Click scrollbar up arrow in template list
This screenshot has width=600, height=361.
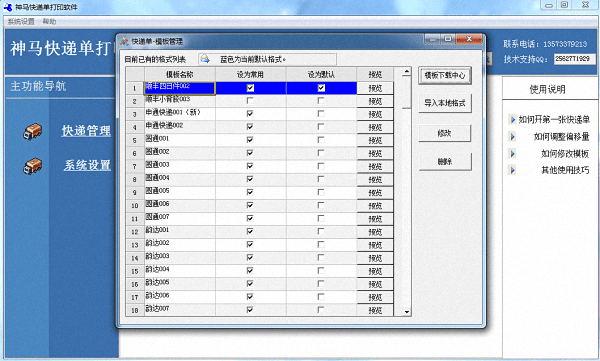click(406, 72)
